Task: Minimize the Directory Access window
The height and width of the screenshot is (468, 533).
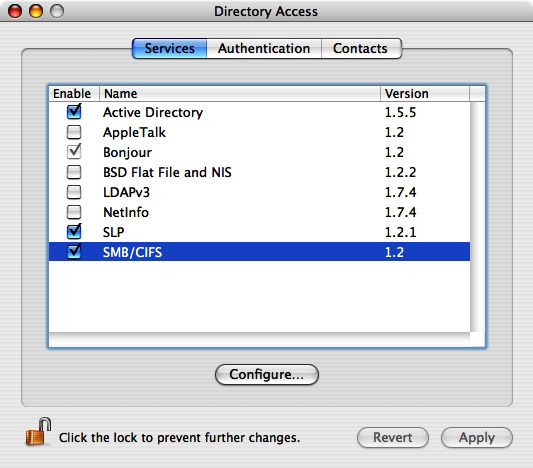Action: [x=36, y=11]
